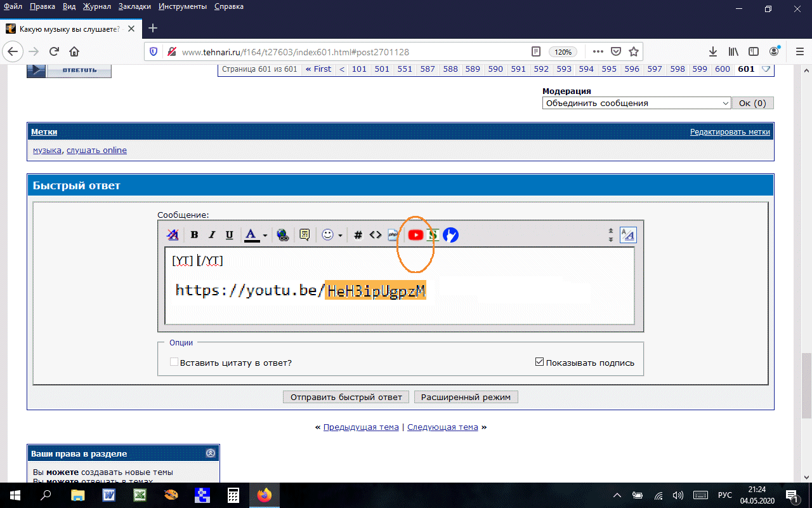Open the calculator from the taskbar

[233, 495]
